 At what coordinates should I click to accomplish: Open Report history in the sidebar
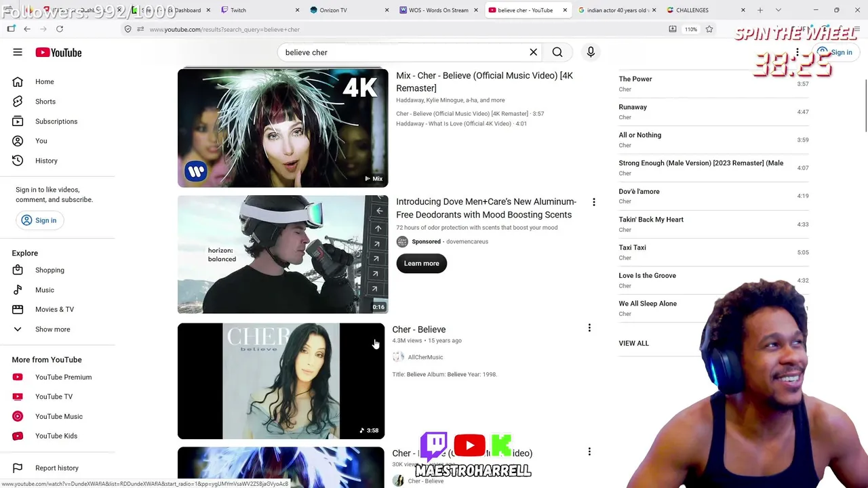pyautogui.click(x=58, y=468)
